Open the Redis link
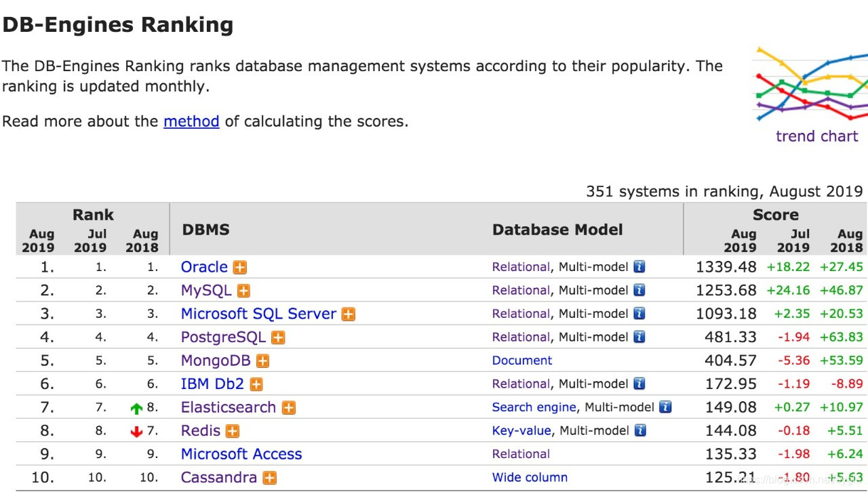The height and width of the screenshot is (492, 868). pos(201,431)
